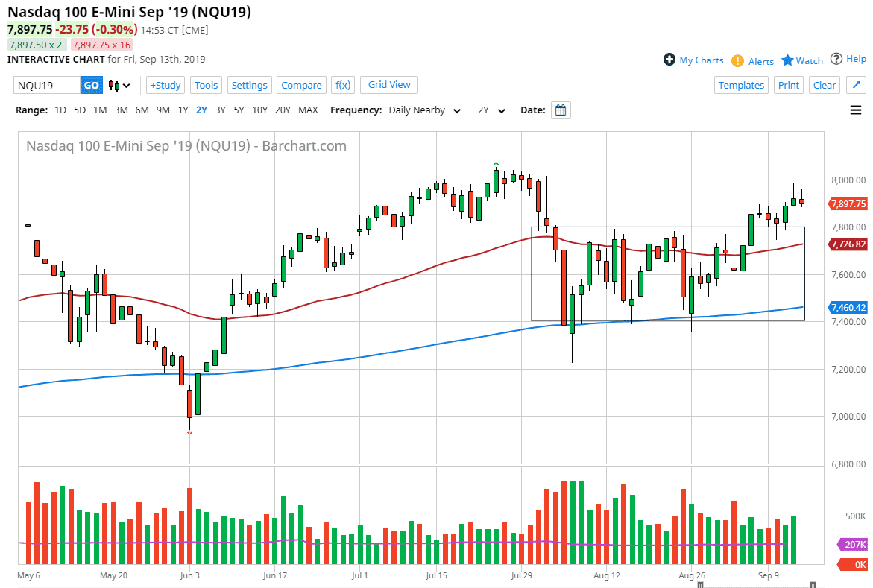Screen dimensions: 873x588
Task: Open the Tools menu
Action: click(x=206, y=85)
